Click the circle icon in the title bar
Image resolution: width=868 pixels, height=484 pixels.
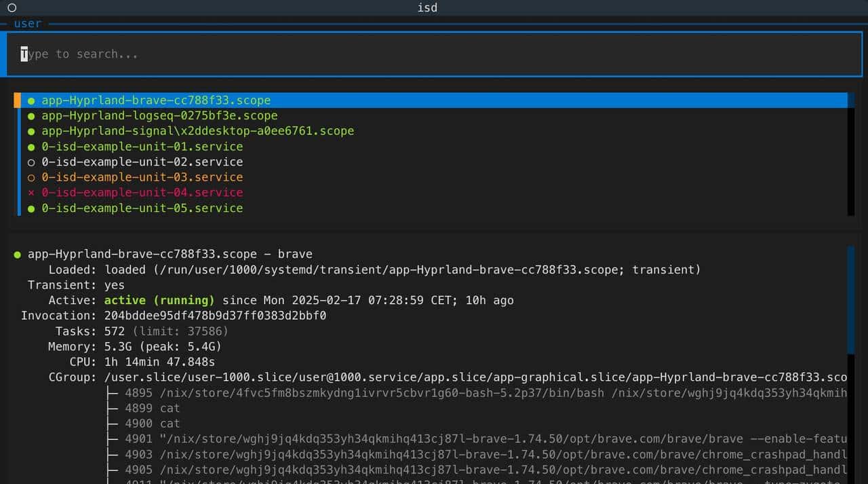pyautogui.click(x=12, y=8)
